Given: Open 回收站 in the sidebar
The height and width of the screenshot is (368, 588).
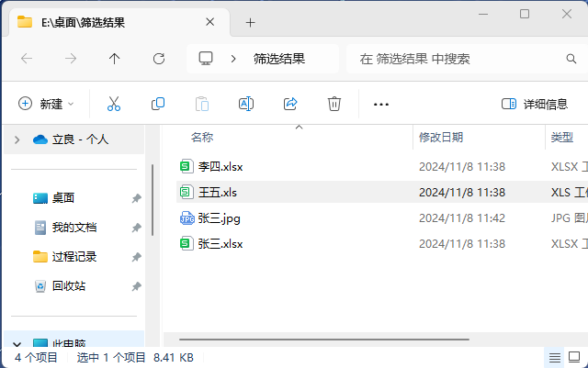Looking at the screenshot, I should (68, 285).
